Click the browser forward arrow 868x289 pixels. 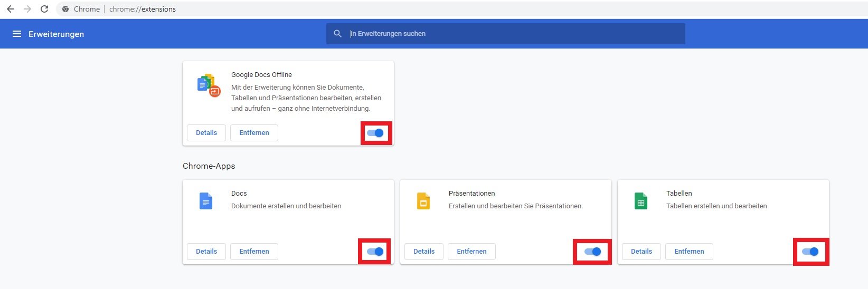[x=27, y=9]
